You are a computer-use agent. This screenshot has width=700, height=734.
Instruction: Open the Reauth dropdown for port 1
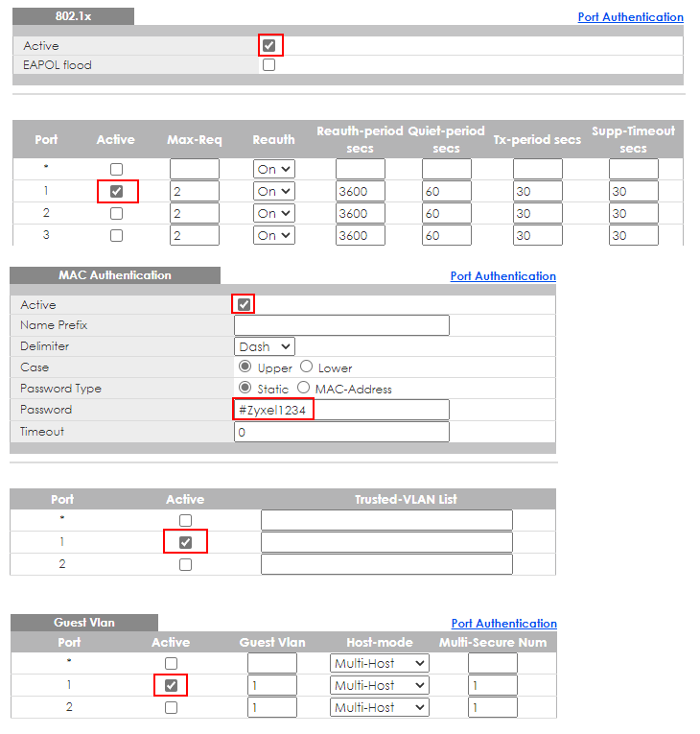[273, 191]
